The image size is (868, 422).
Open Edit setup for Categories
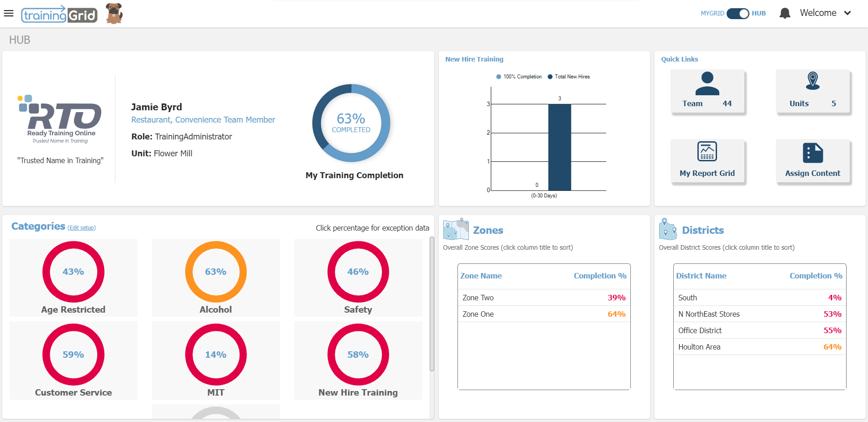coord(82,227)
